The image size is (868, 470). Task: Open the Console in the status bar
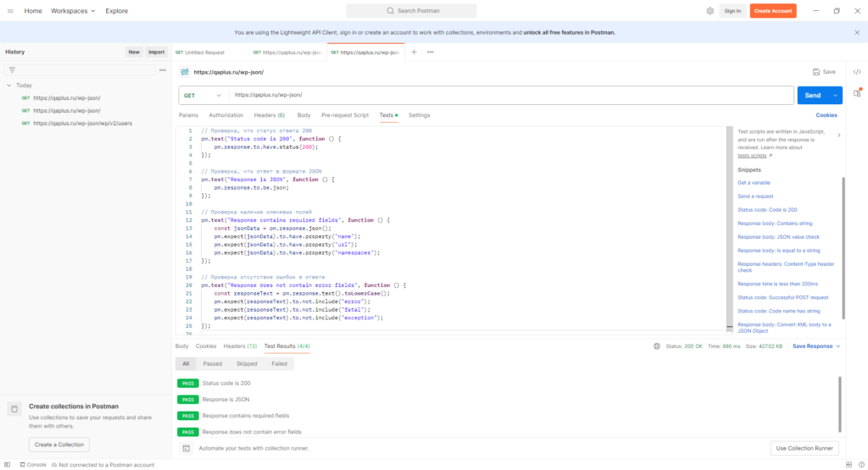tap(32, 465)
